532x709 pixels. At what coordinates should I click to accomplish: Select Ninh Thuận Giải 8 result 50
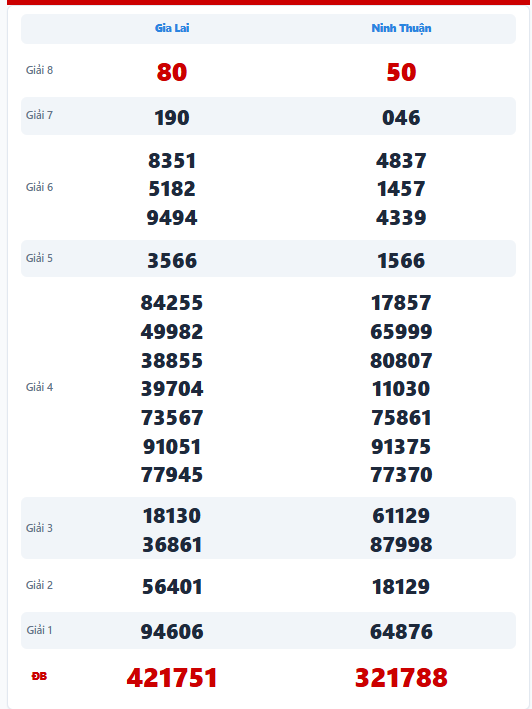(x=401, y=72)
